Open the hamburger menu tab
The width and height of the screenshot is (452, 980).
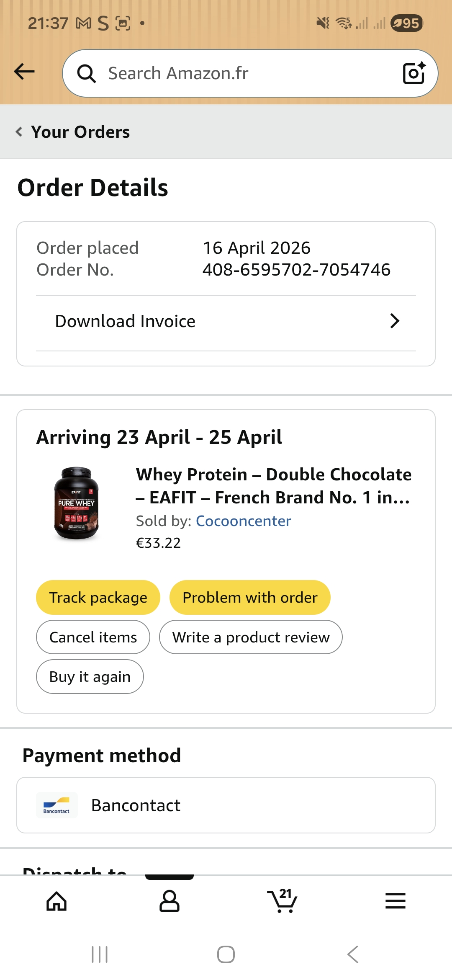pyautogui.click(x=395, y=901)
